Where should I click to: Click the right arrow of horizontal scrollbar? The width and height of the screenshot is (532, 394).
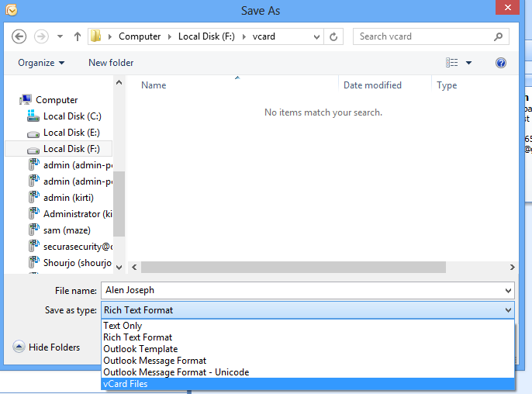pos(513,268)
